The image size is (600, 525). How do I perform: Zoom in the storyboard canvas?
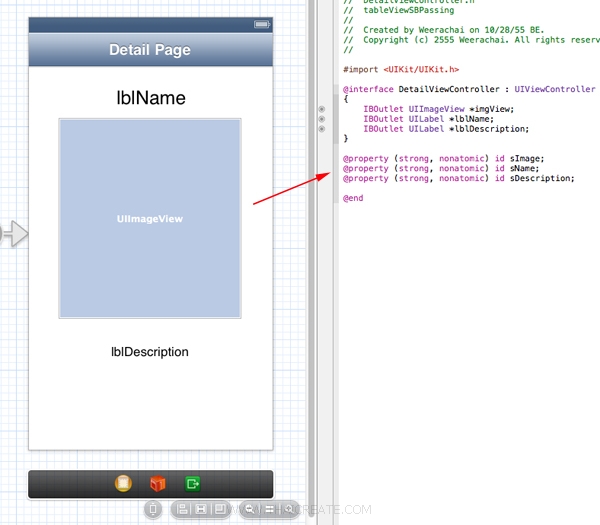pos(289,509)
